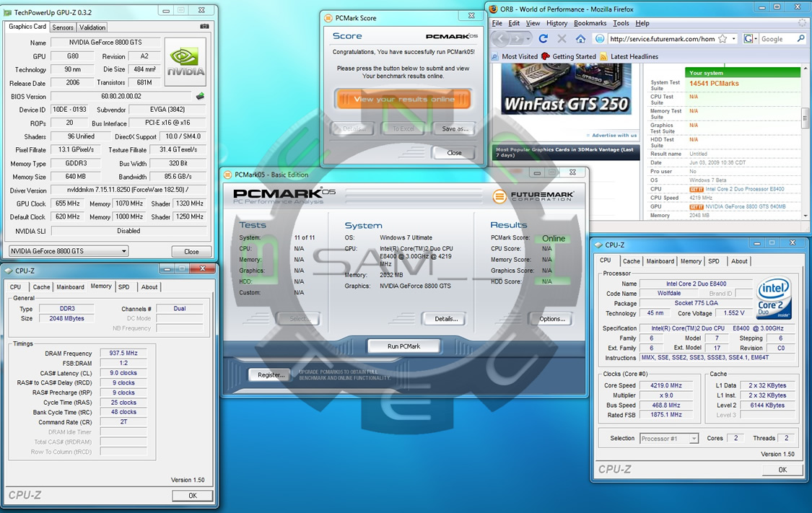The height and width of the screenshot is (513, 812).
Task: Open Cache tab in right CPU-Z window
Action: [x=632, y=261]
